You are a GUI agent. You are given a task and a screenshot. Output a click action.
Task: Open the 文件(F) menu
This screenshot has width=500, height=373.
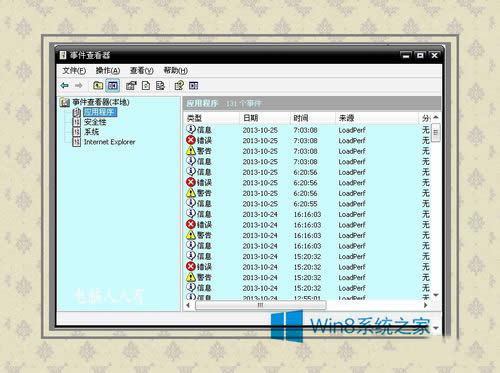[74, 71]
